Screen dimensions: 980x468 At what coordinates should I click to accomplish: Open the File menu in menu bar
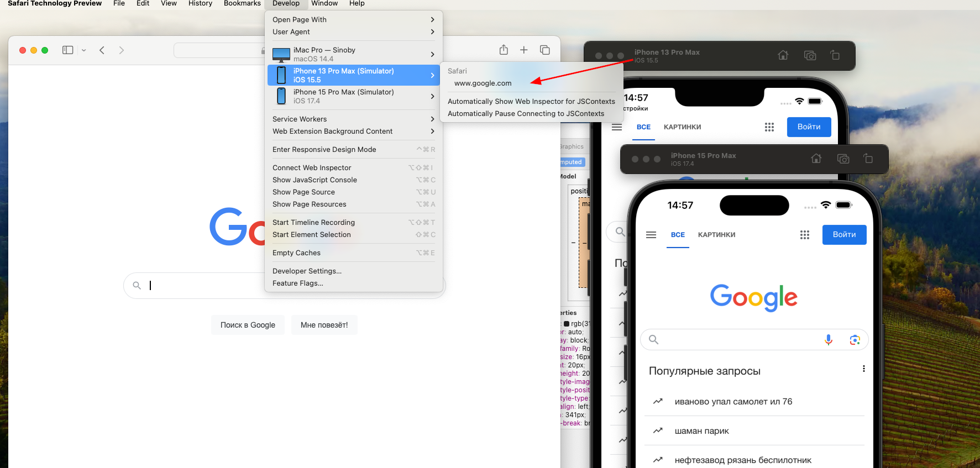click(119, 3)
